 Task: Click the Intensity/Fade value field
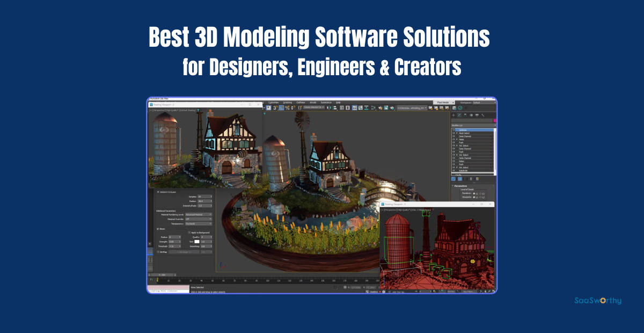tap(204, 206)
